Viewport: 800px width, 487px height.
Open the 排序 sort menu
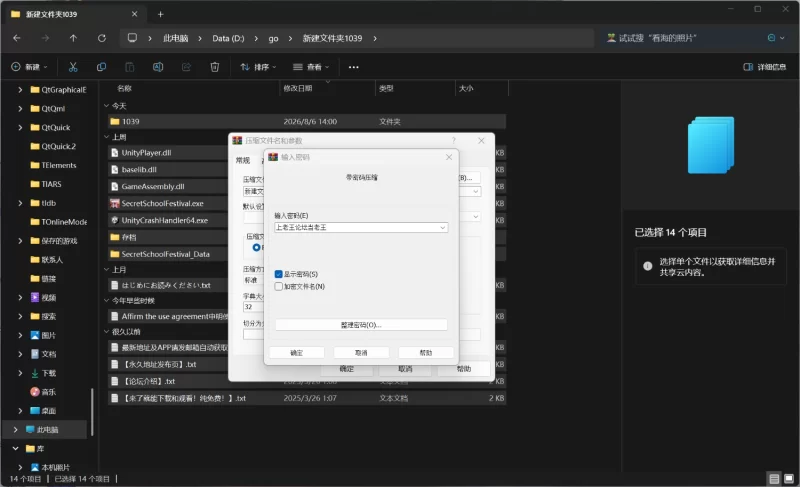(x=258, y=67)
